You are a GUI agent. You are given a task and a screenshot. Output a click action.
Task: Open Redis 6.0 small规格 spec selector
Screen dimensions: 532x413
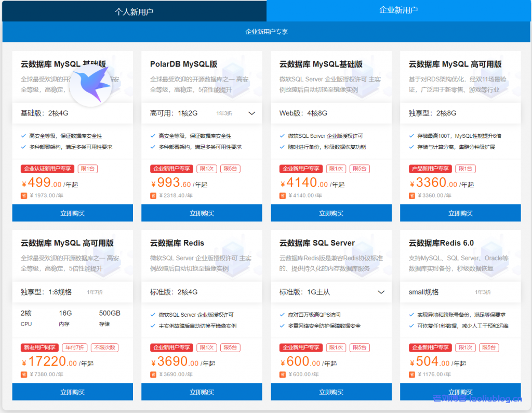coord(460,292)
